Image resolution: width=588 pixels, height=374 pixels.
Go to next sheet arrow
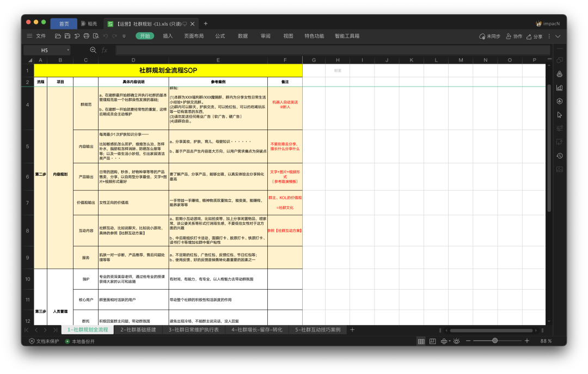click(x=45, y=330)
